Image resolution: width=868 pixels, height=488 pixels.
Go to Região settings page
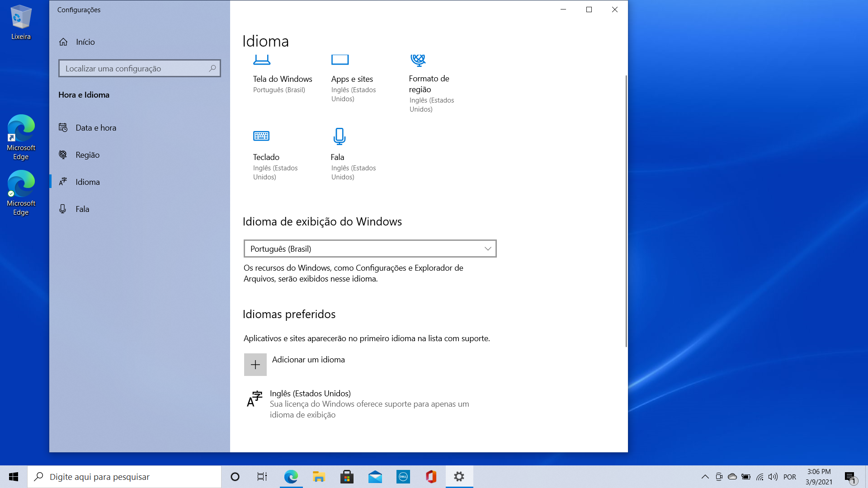87,155
